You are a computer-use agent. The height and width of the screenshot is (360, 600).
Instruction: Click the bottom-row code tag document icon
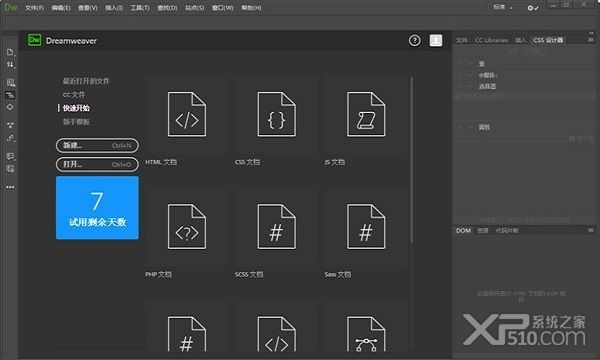(276, 334)
